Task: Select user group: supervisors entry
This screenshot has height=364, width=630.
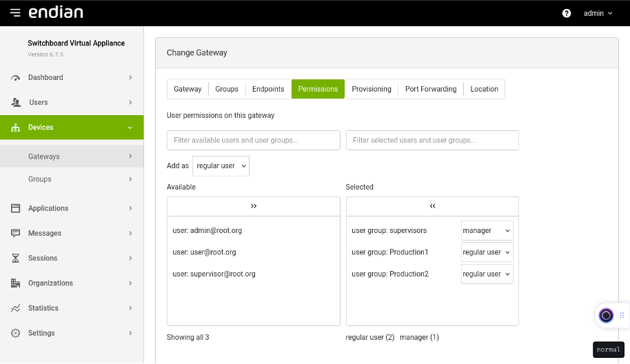Action: pos(389,231)
